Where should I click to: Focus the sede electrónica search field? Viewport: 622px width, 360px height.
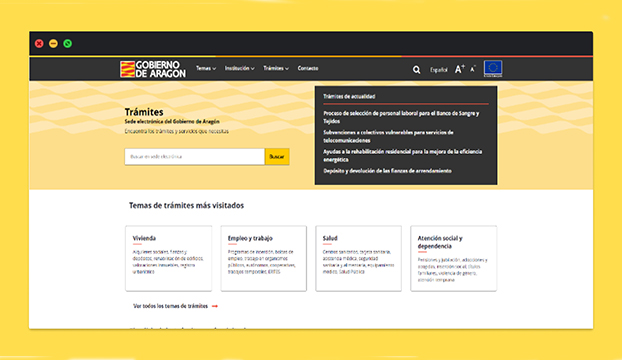[194, 157]
